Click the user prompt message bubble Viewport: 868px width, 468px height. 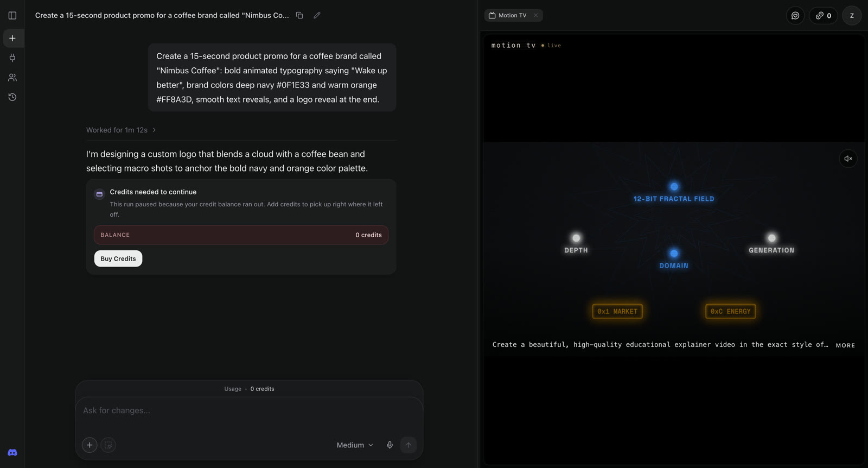tap(272, 78)
